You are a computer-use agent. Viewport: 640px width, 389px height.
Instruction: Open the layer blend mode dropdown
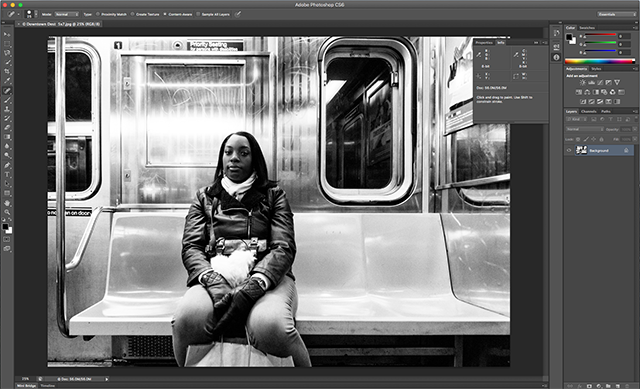coord(584,129)
